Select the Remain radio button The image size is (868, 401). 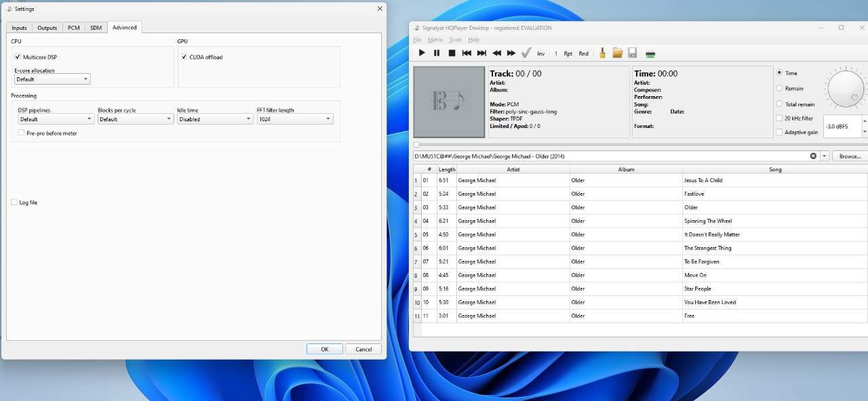(x=779, y=88)
